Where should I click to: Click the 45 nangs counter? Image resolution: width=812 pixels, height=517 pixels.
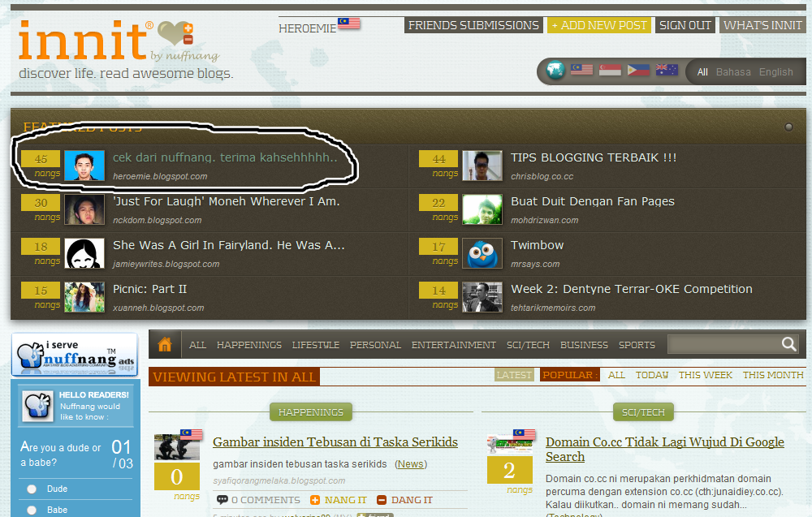[41, 165]
